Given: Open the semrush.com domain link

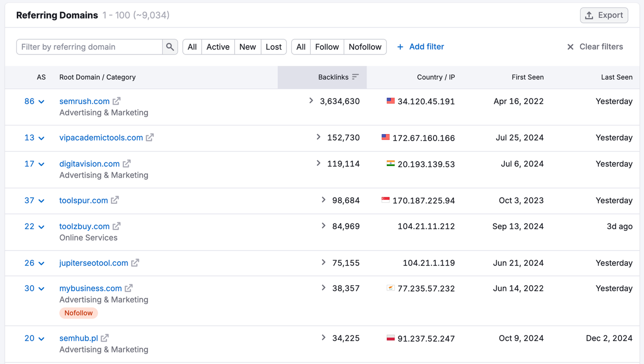Looking at the screenshot, I should click(85, 101).
